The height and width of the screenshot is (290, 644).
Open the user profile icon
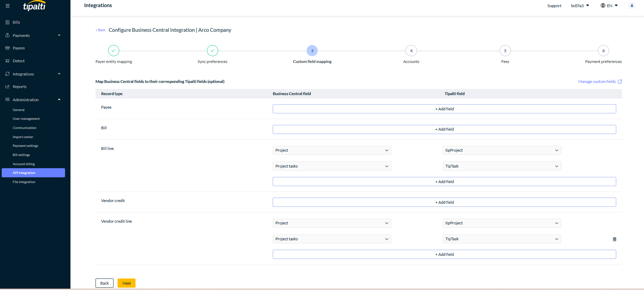(x=632, y=5)
